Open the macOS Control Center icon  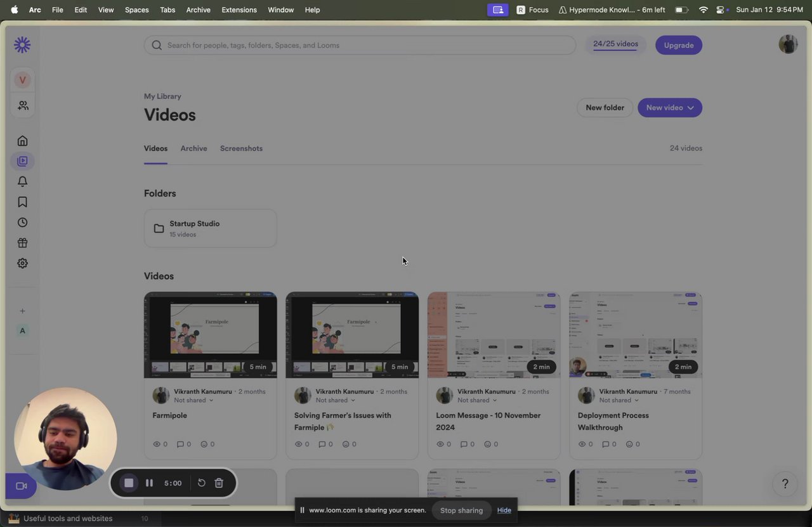point(721,10)
